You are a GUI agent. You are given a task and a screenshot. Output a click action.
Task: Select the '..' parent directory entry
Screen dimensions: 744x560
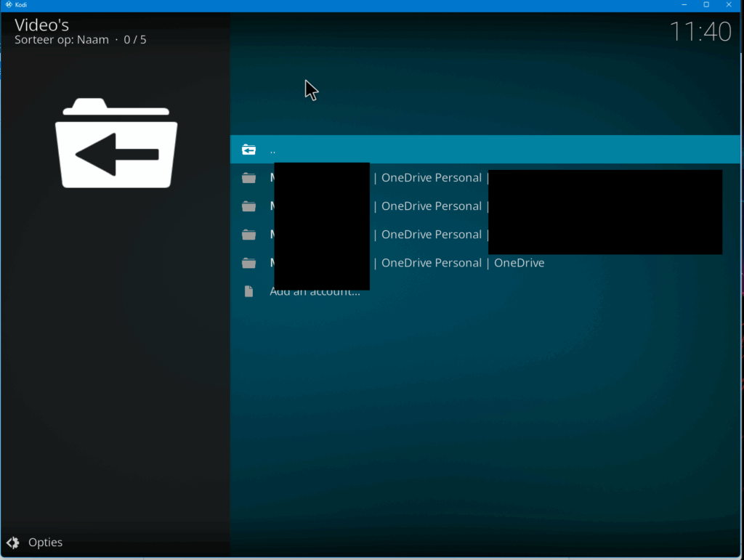pos(272,150)
